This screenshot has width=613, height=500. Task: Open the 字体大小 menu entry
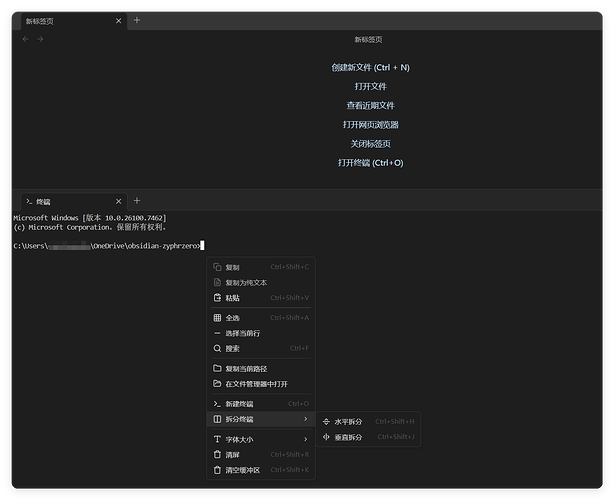click(x=261, y=439)
